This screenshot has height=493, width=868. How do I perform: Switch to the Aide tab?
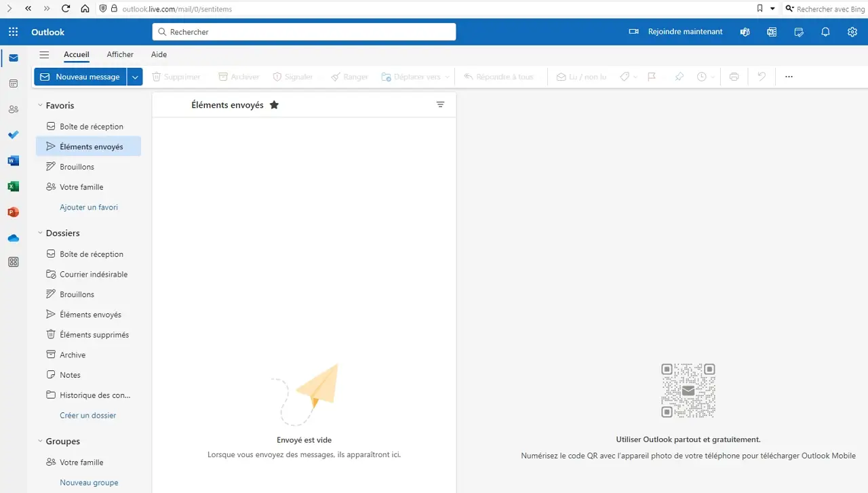[159, 55]
